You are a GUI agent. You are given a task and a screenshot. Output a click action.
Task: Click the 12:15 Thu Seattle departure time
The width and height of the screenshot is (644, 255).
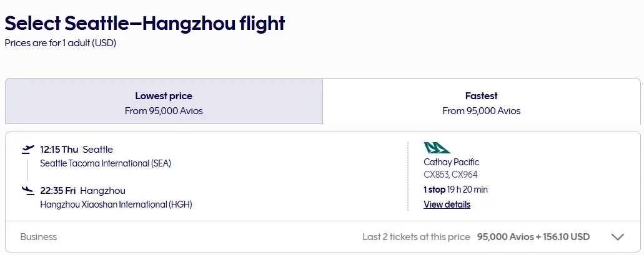tap(76, 150)
